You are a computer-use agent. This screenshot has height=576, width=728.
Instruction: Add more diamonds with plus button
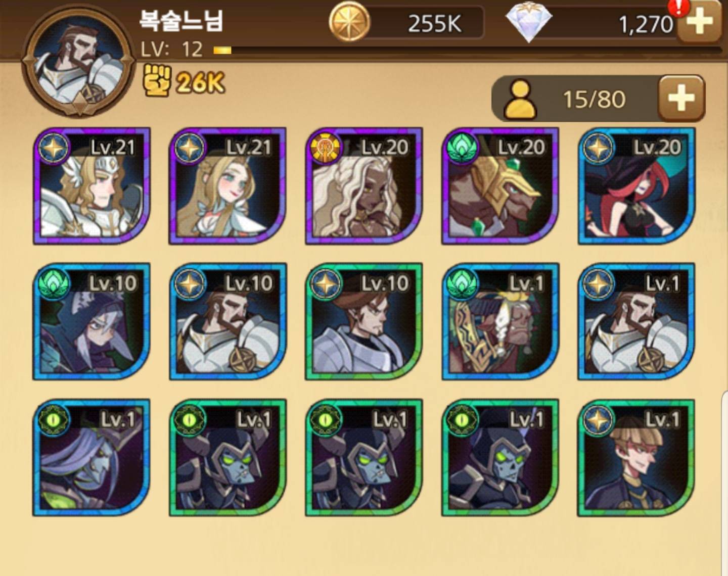699,23
